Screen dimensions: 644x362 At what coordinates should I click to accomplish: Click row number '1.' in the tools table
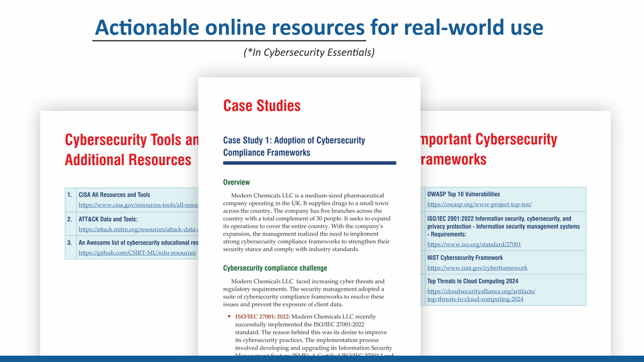click(x=70, y=195)
